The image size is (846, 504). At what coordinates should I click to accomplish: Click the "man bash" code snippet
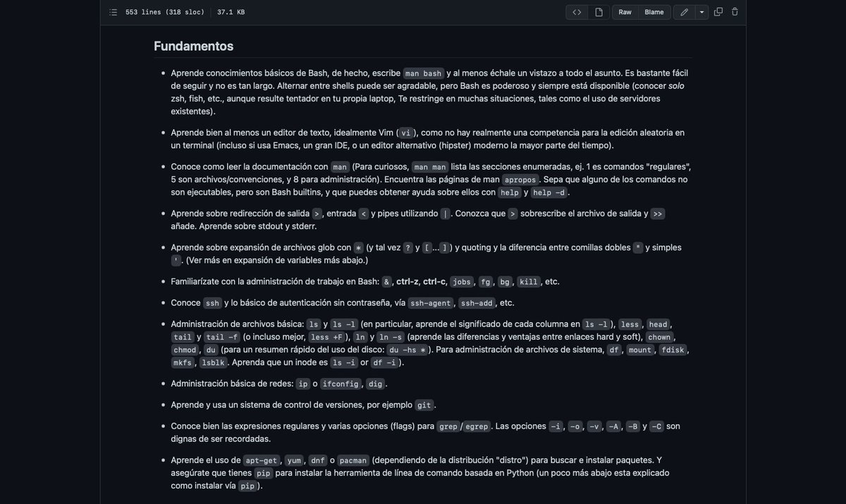coord(423,73)
